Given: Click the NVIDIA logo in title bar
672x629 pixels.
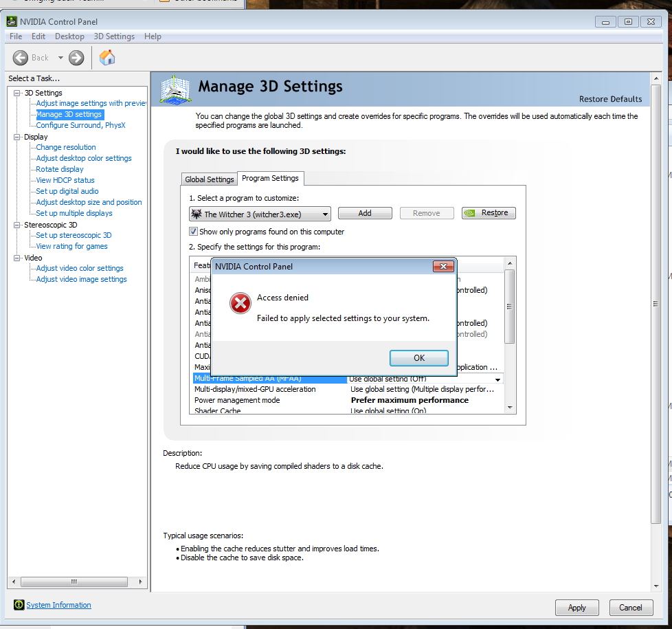Looking at the screenshot, I should pos(12,21).
